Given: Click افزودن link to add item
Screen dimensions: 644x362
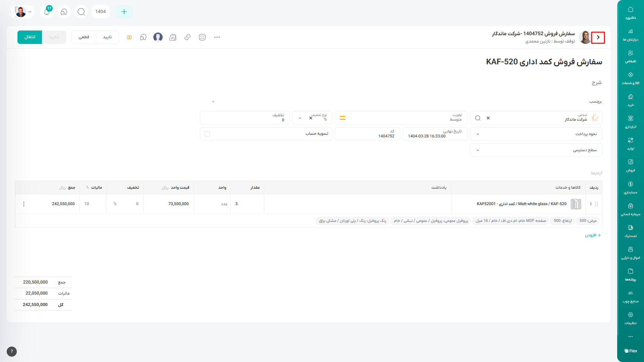Looking at the screenshot, I should [593, 235].
